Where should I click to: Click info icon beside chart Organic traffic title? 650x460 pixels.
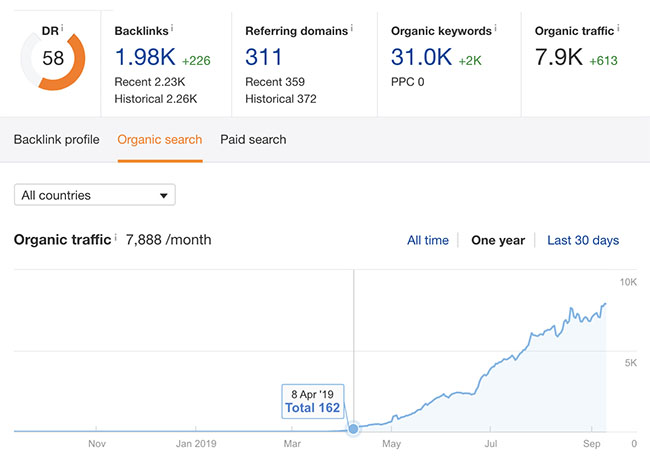pyautogui.click(x=116, y=238)
